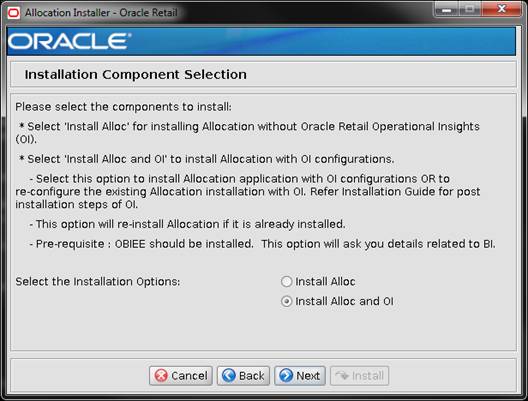Minimize the Allocation Installer window

[447, 10]
